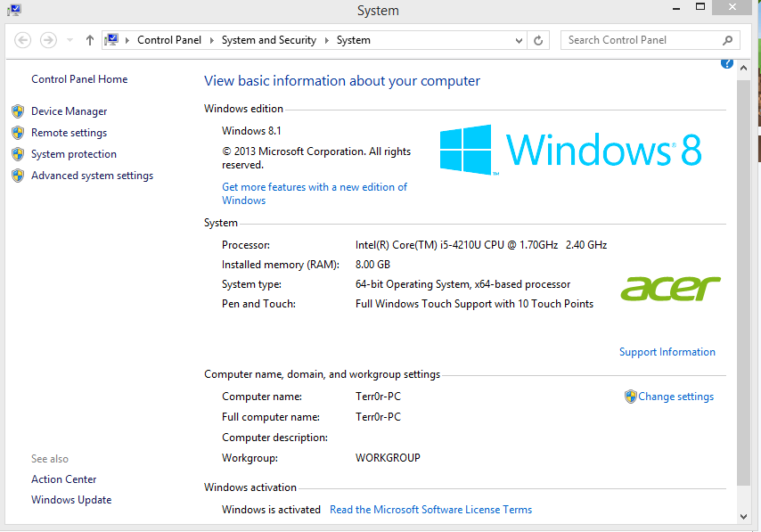Open System protection
761x532 pixels.
[74, 154]
